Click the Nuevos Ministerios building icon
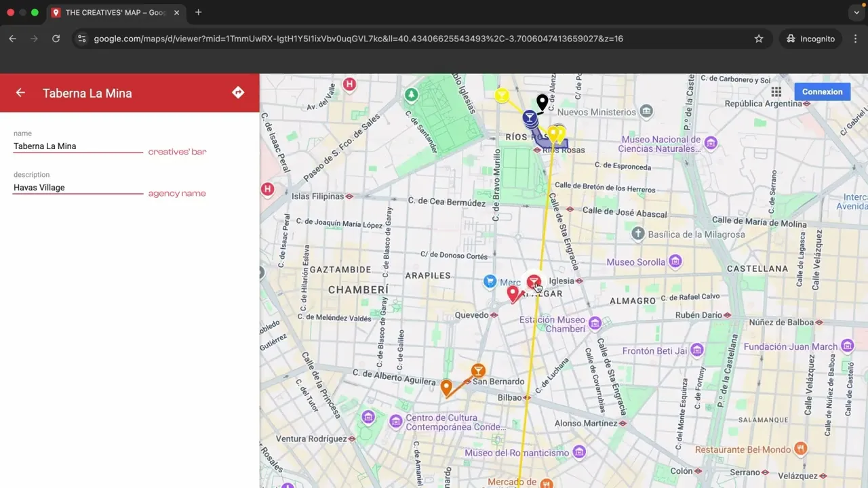This screenshot has height=488, width=868. [x=646, y=111]
